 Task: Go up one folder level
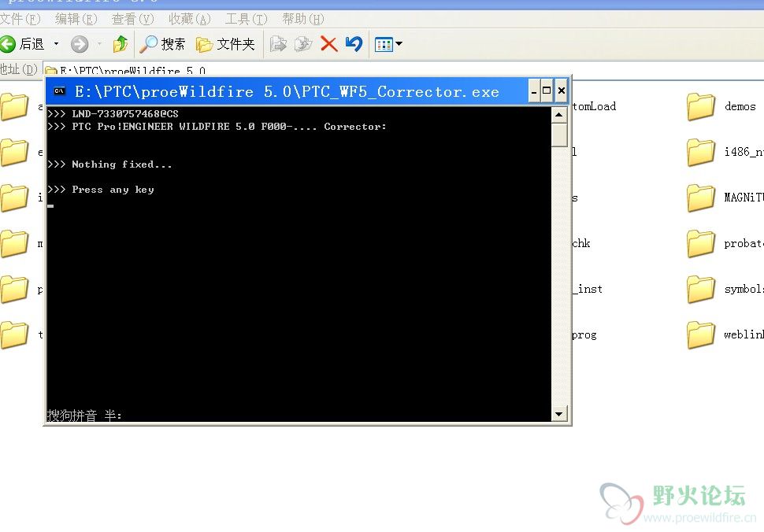click(x=121, y=44)
